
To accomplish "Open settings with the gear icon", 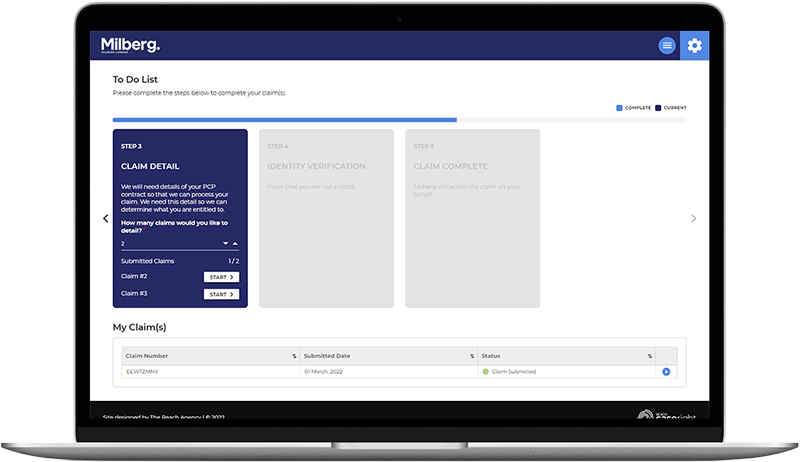I will tap(694, 46).
